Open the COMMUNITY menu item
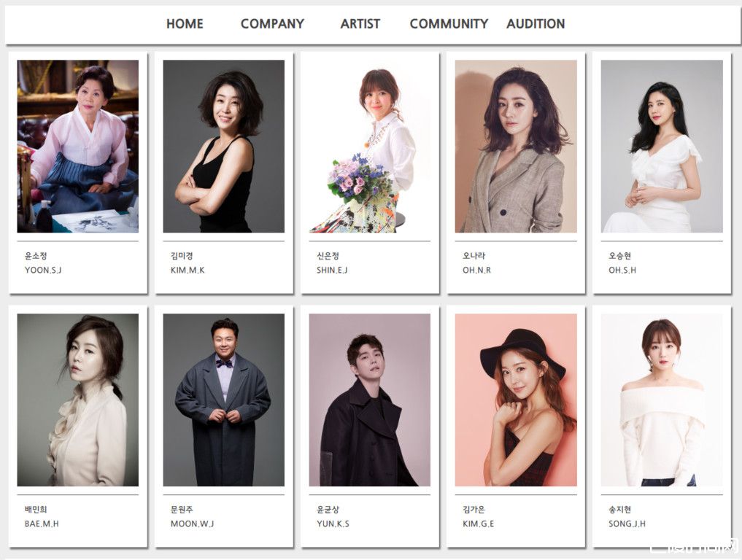 tap(449, 23)
